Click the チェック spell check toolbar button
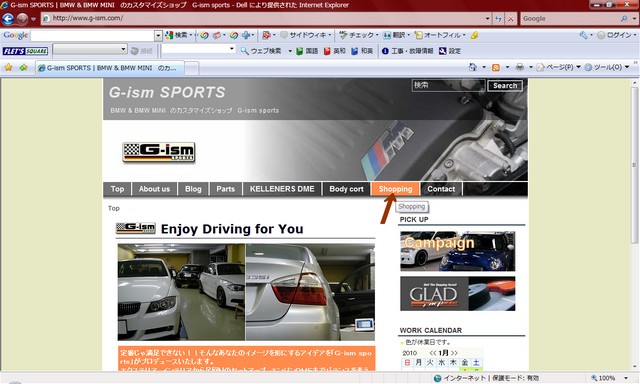This screenshot has height=384, width=640. click(357, 36)
